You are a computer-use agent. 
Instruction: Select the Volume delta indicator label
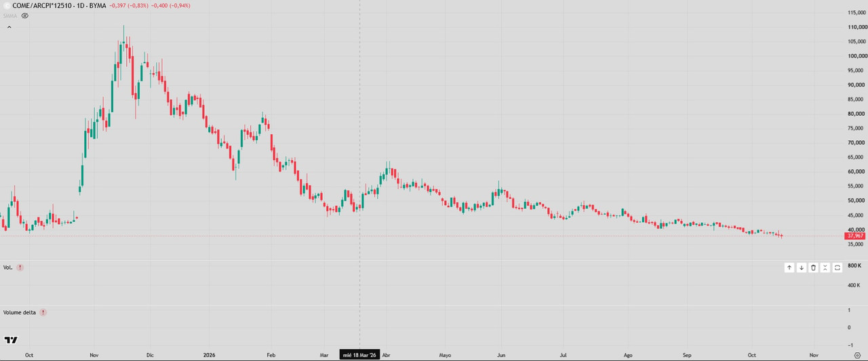coord(20,312)
